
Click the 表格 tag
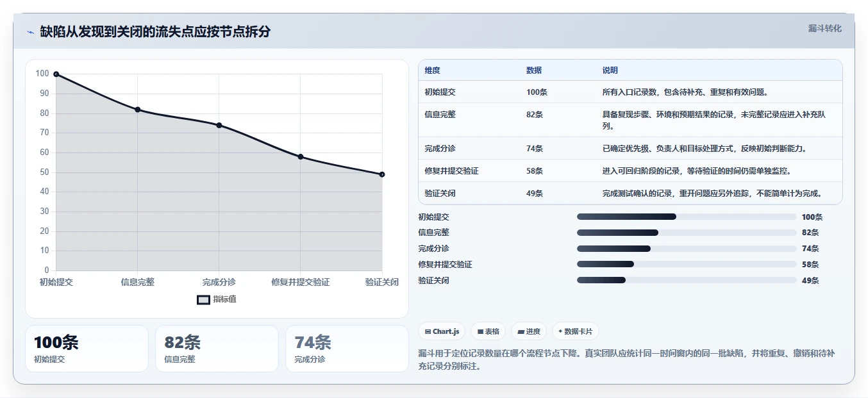[x=488, y=331]
